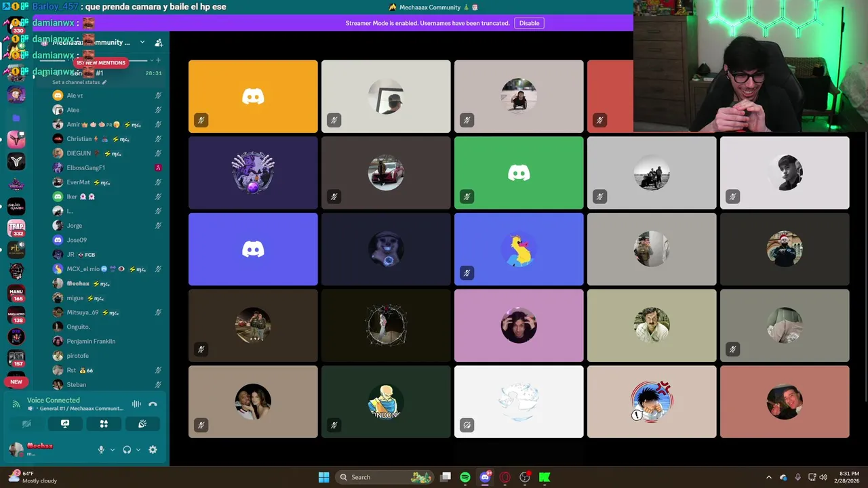Viewport: 868px width, 488px height.
Task: Select the yellow duck avatar participant tile
Action: (x=519, y=249)
